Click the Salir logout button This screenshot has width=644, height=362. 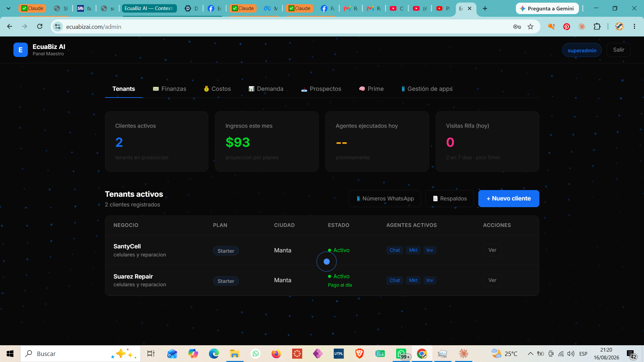[x=619, y=50]
